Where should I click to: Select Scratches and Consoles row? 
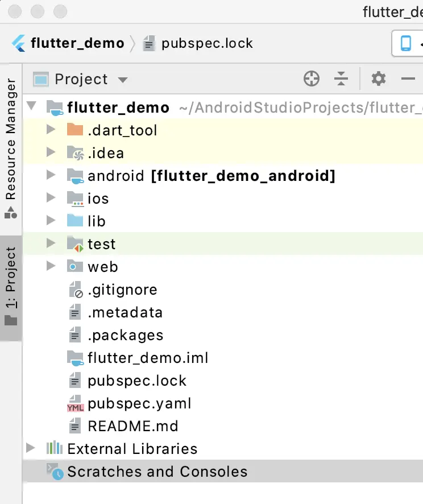click(x=223, y=471)
